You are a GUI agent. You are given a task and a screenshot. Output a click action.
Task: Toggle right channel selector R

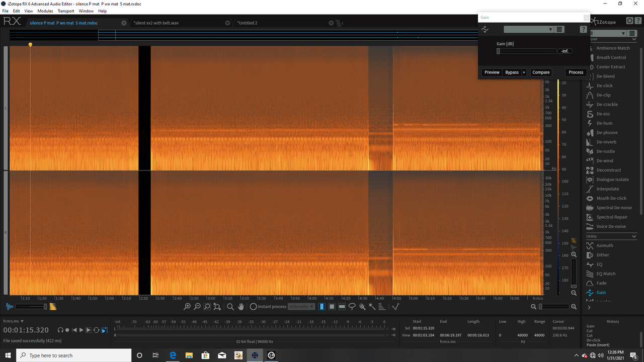point(6,233)
